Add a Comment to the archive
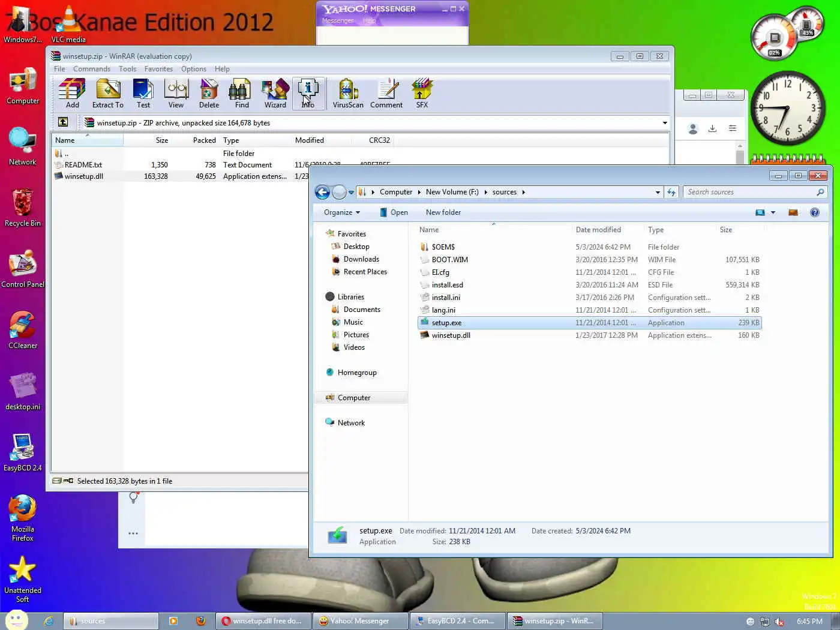840x630 pixels. tap(386, 94)
